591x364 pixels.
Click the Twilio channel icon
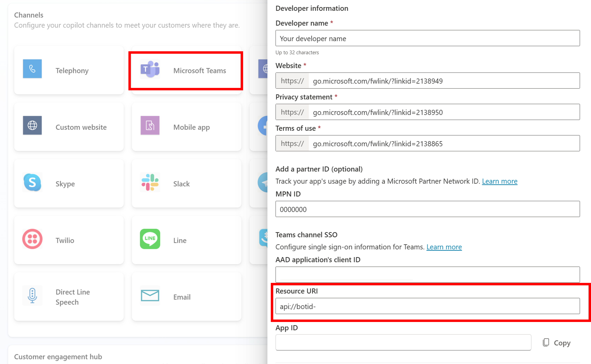(32, 240)
